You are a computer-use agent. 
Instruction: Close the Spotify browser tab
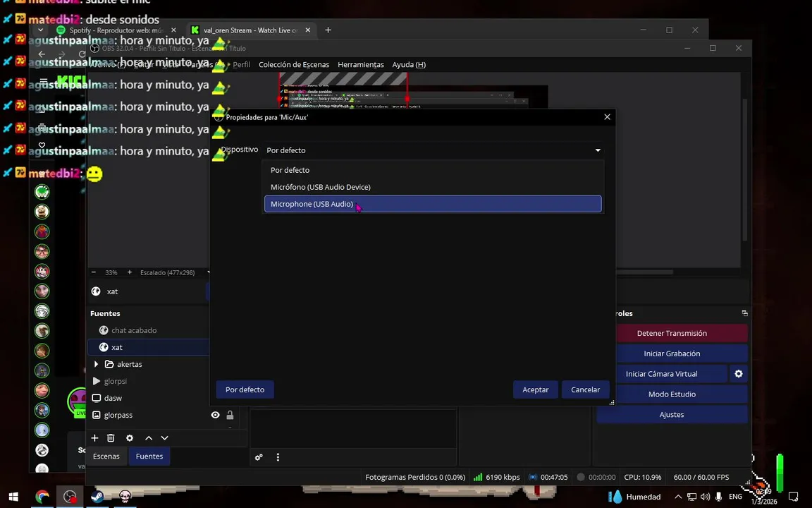(x=173, y=30)
